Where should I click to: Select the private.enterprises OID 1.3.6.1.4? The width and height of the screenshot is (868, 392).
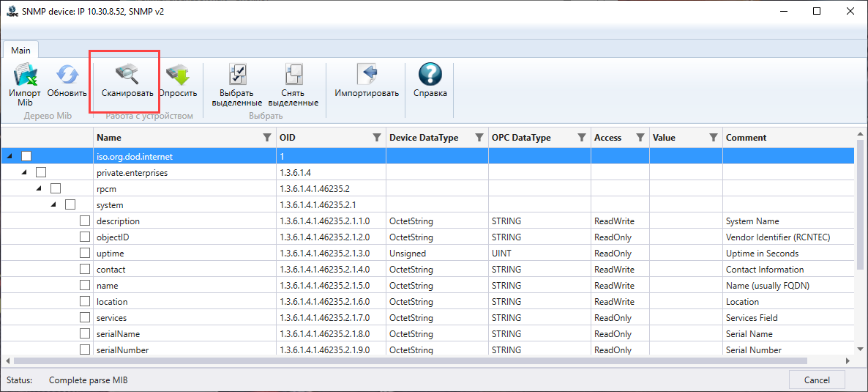pyautogui.click(x=331, y=172)
